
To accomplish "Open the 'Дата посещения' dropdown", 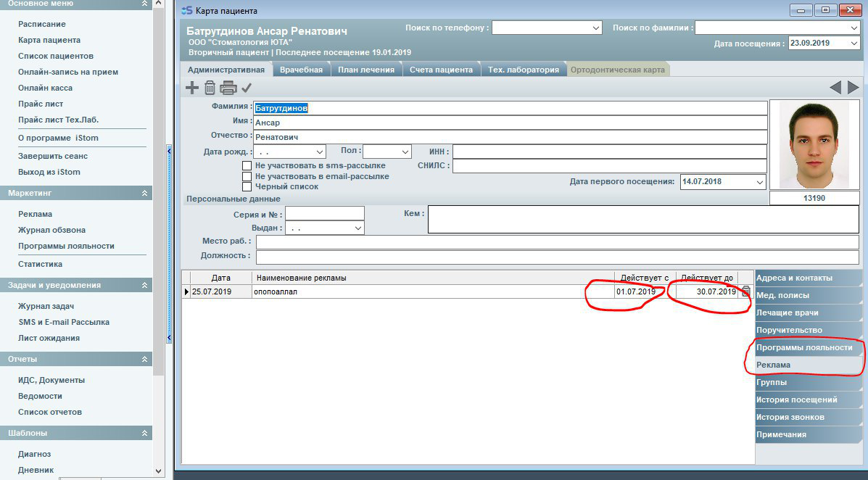I will tap(853, 44).
